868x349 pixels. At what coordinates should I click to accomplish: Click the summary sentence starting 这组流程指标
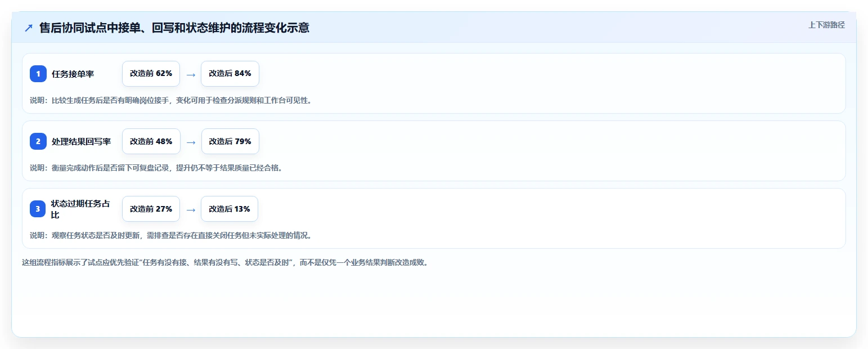225,262
